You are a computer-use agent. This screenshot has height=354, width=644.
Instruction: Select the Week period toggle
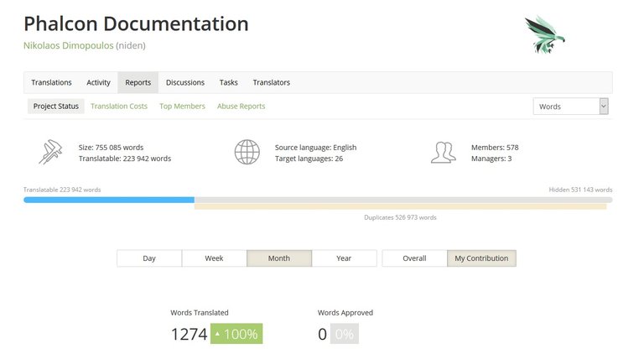pyautogui.click(x=214, y=258)
